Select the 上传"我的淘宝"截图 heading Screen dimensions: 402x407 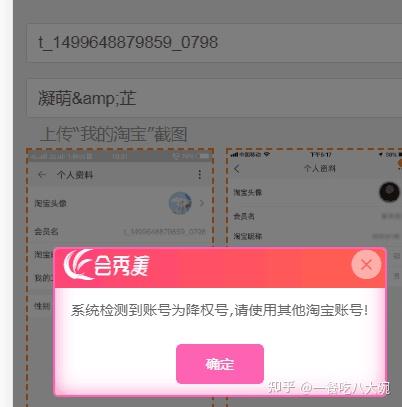[114, 134]
